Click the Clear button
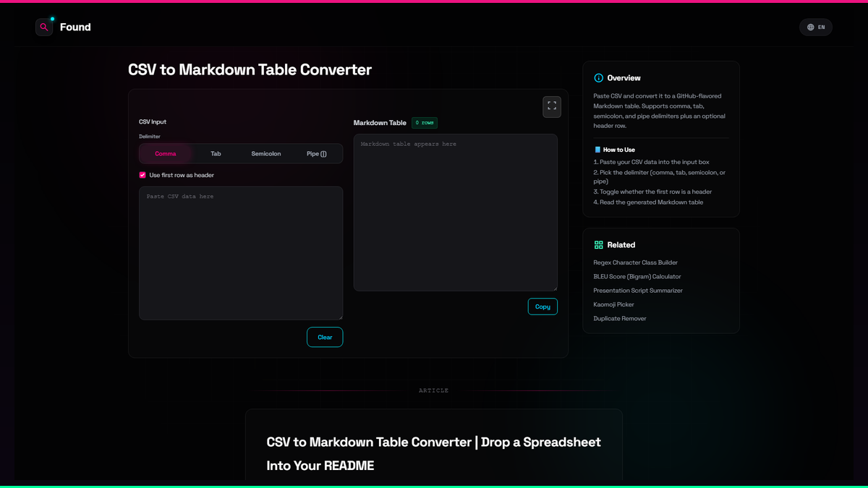 click(325, 337)
